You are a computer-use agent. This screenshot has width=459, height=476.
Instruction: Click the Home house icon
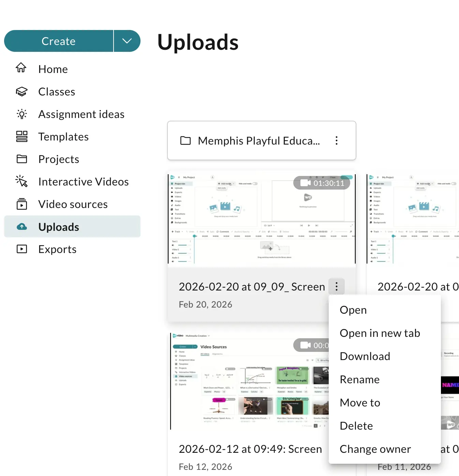[x=21, y=68]
